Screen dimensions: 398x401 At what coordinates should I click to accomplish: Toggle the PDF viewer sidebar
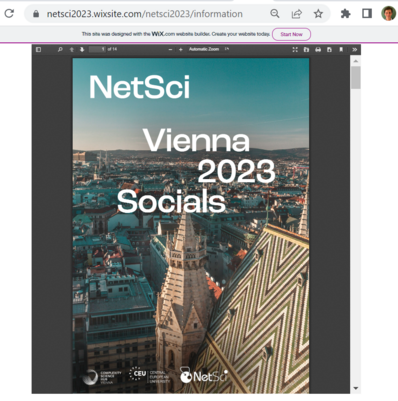tap(38, 49)
